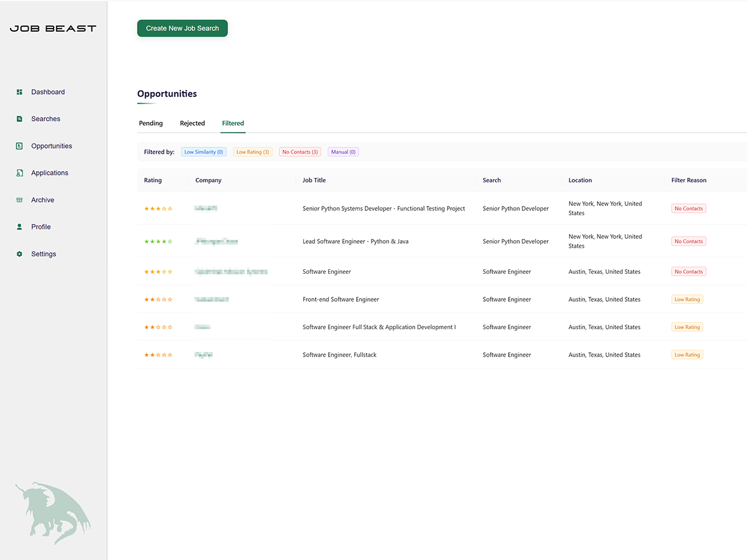Open the Lead Software Engineer job listing
The height and width of the screenshot is (560, 747).
[355, 241]
